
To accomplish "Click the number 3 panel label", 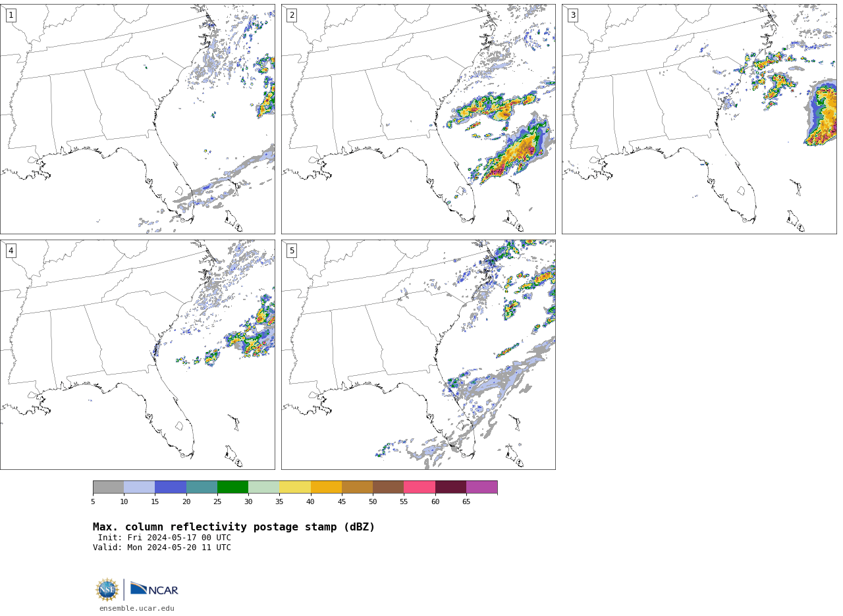I will pos(572,15).
